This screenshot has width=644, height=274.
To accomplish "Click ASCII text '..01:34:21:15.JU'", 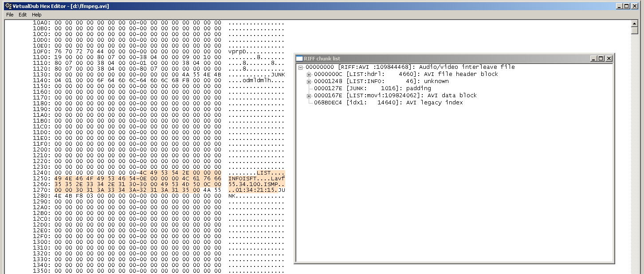I will pos(256,190).
